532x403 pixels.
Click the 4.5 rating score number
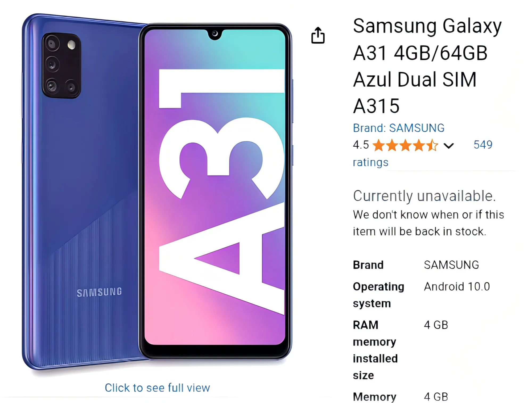tap(361, 145)
